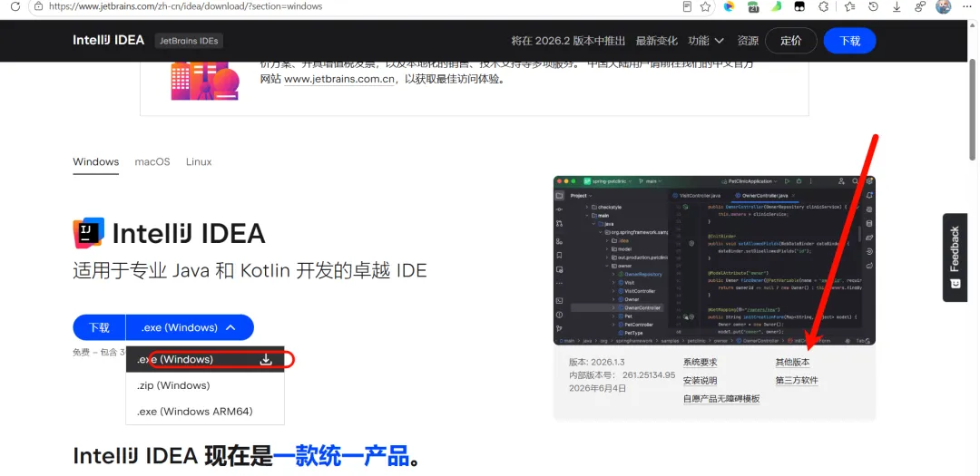This screenshot has height=476, width=980.
Task: Collapse the .exe (Windows) installer dropdown
Action: click(190, 327)
